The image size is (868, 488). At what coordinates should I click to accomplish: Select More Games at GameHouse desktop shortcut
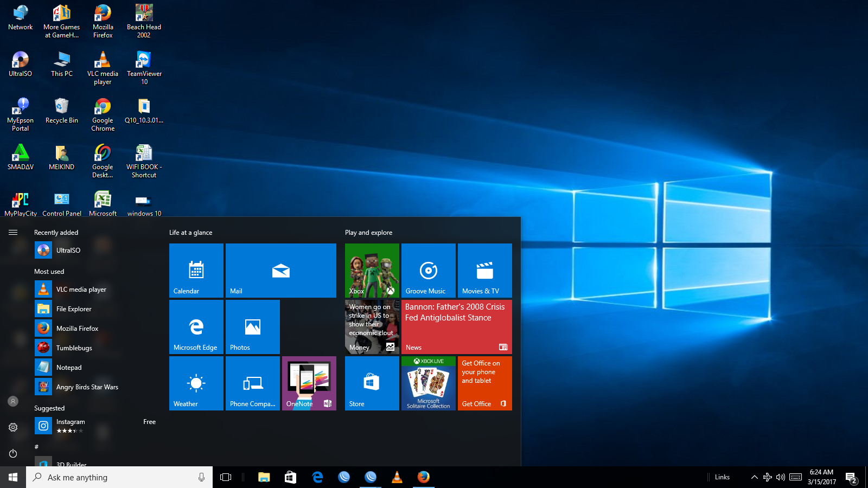(62, 21)
